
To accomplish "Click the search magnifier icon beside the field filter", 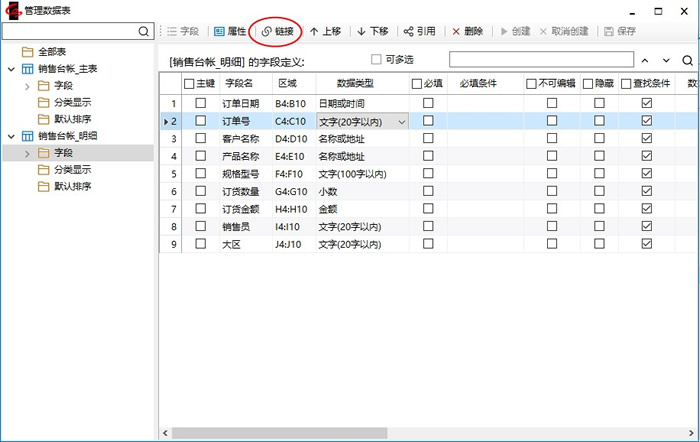I will point(688,61).
